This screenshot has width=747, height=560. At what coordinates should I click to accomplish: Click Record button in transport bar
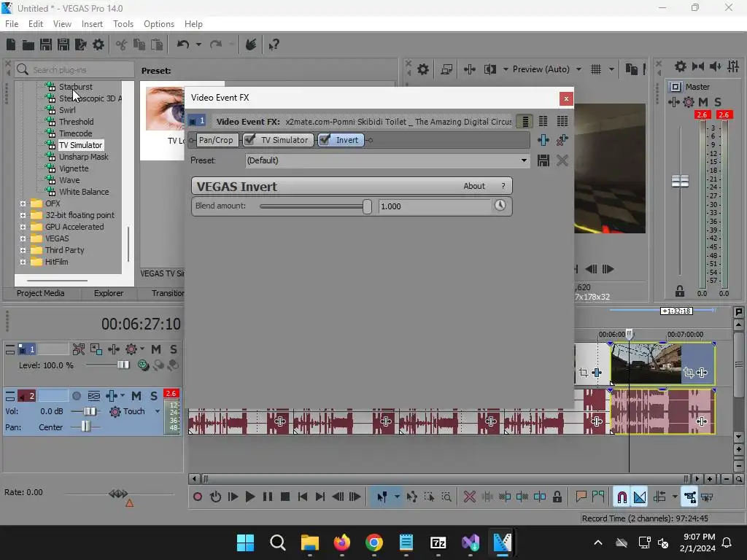click(x=197, y=497)
